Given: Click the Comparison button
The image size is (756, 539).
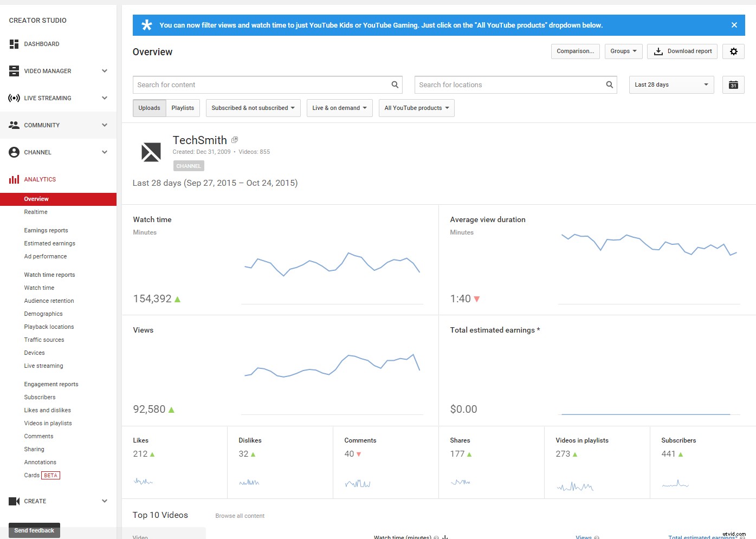Looking at the screenshot, I should pos(575,51).
